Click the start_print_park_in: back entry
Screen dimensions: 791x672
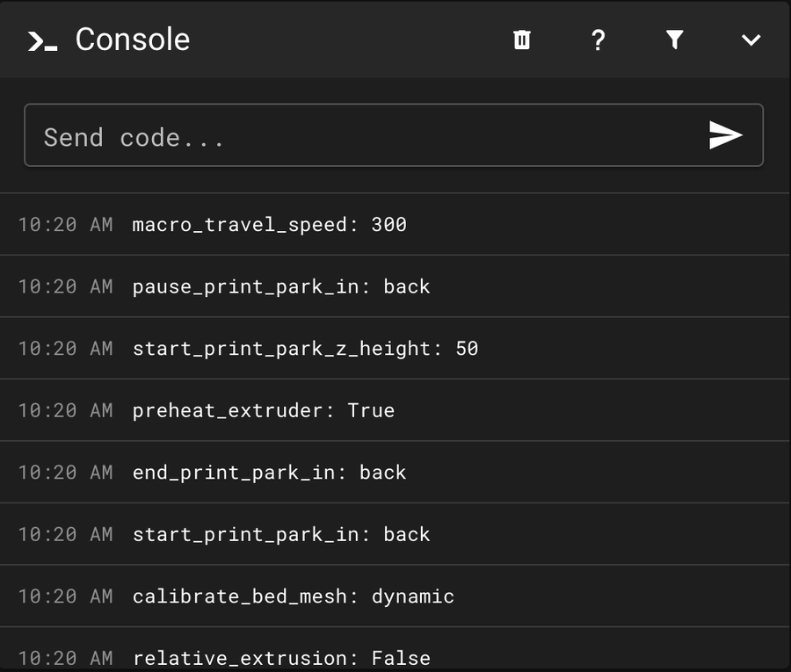pos(281,534)
